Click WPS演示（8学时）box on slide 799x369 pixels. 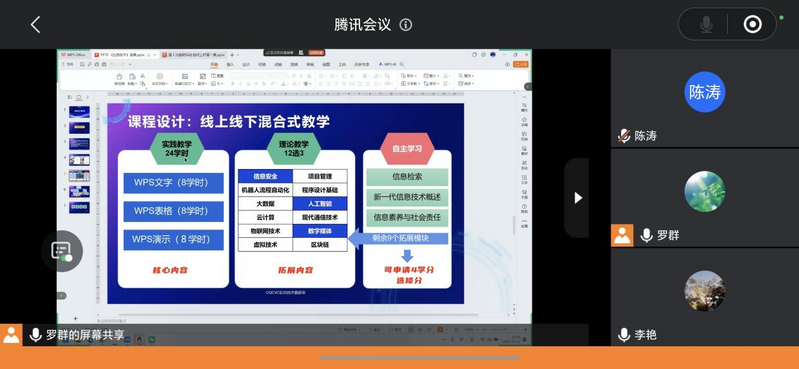click(173, 240)
